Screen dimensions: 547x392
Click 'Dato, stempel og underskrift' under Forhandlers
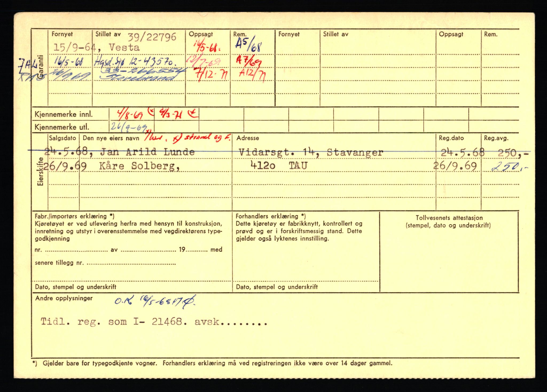coord(277,287)
